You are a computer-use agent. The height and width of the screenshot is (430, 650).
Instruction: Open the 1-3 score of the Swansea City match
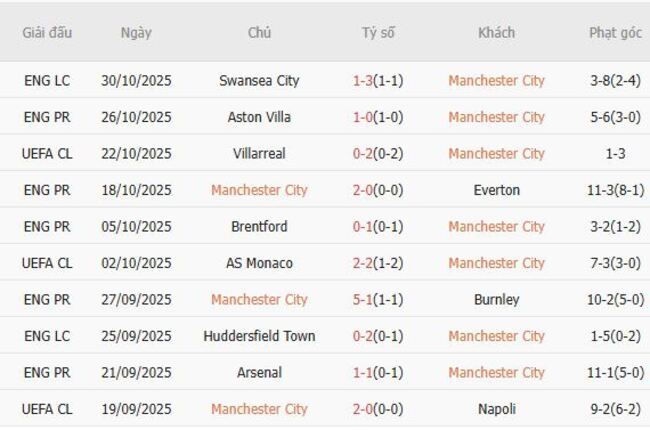pyautogui.click(x=364, y=80)
